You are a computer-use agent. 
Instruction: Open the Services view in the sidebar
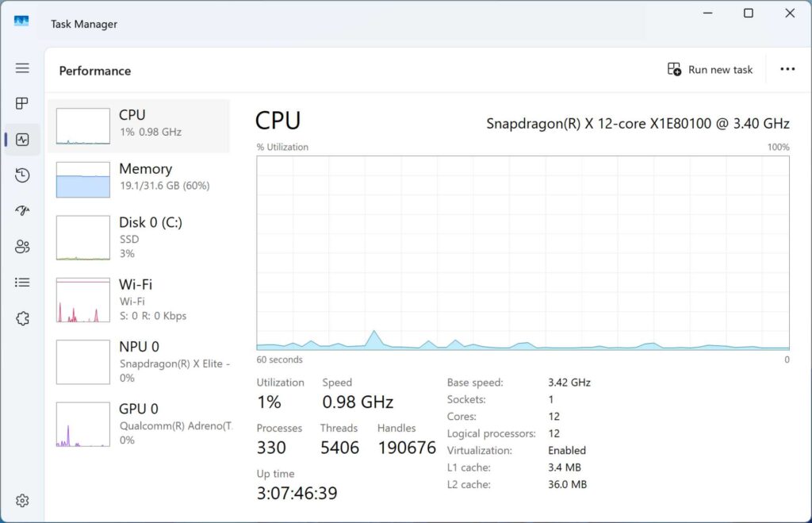[x=21, y=317]
